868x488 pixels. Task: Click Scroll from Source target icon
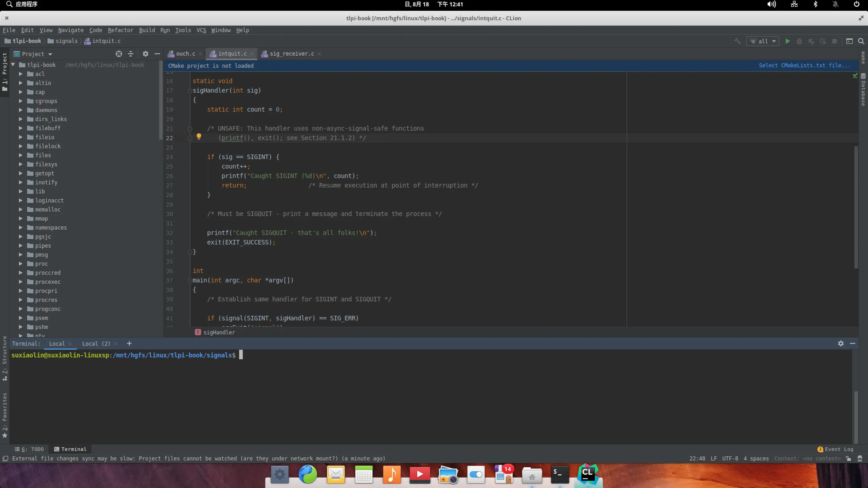pos(119,54)
